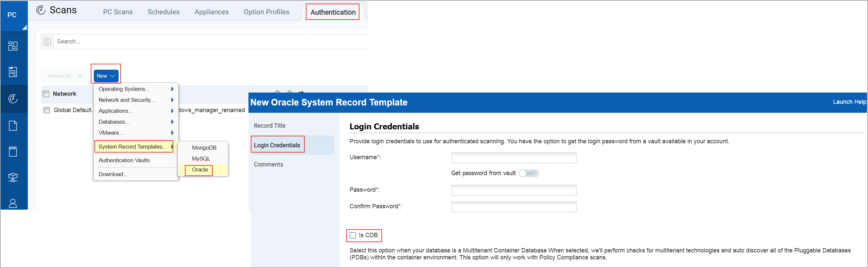Click the scans icon in the left sidebar
The width and height of the screenshot is (868, 268).
pyautogui.click(x=14, y=99)
